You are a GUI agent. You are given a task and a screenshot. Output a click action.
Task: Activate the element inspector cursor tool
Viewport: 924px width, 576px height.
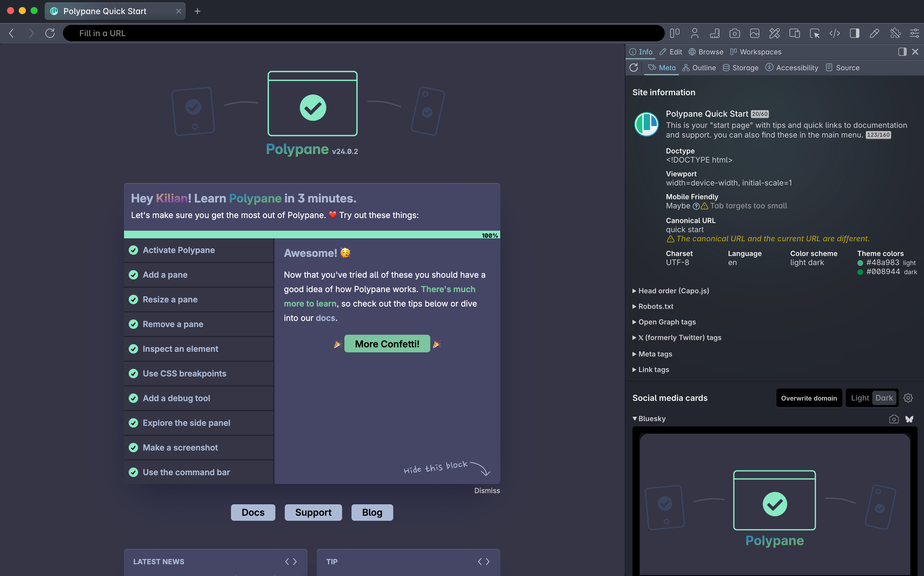[x=815, y=33]
